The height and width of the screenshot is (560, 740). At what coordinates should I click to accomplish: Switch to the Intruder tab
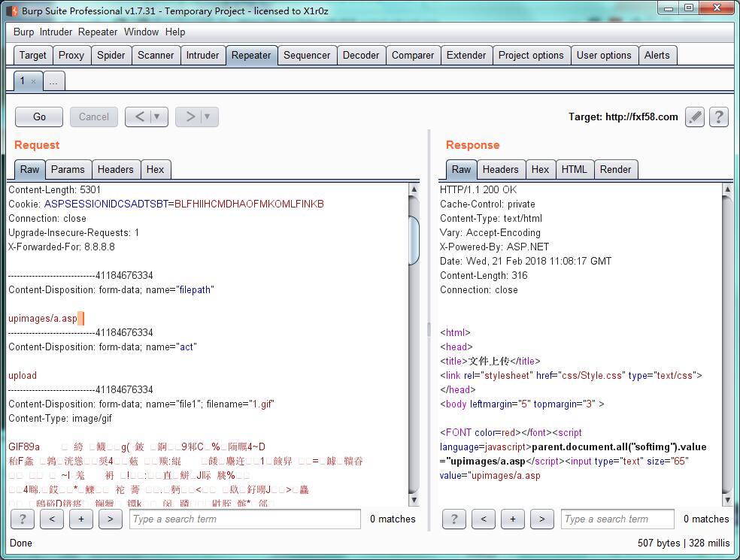click(x=202, y=55)
